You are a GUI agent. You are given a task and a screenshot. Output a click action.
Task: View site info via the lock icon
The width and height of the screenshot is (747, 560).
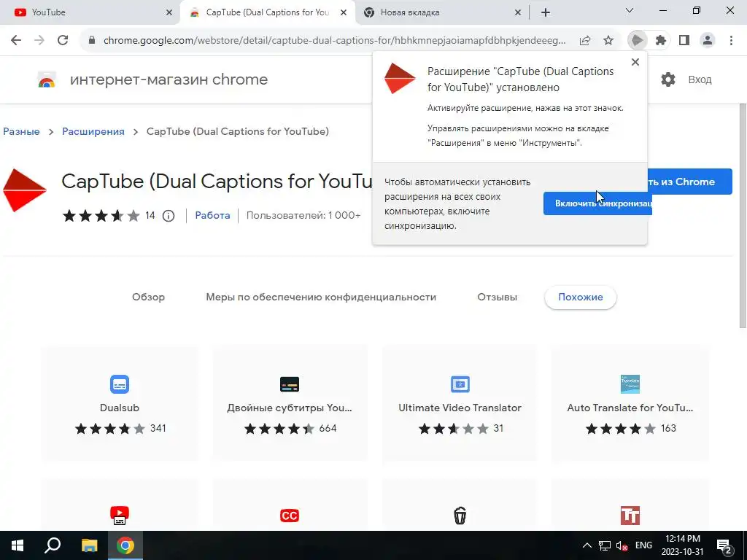pyautogui.click(x=92, y=41)
